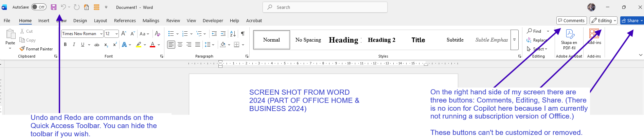Screen dimensions: 644x140
Task: Expand the Paste options arrow
Action: [x=10, y=48]
